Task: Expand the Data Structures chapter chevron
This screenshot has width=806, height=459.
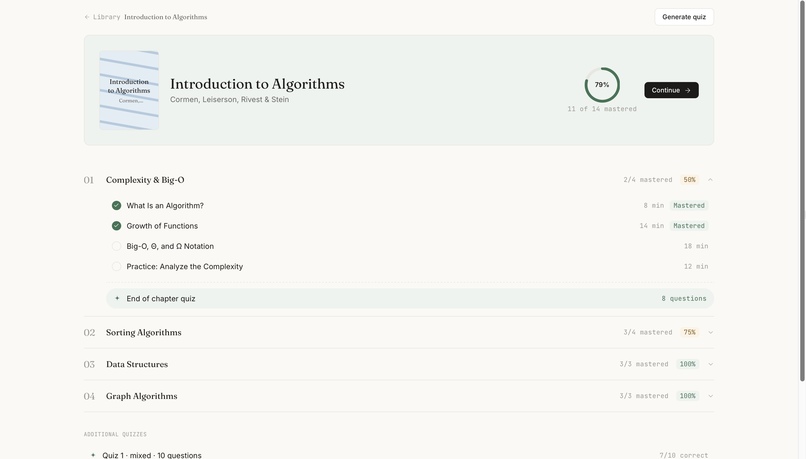Action: (x=710, y=364)
